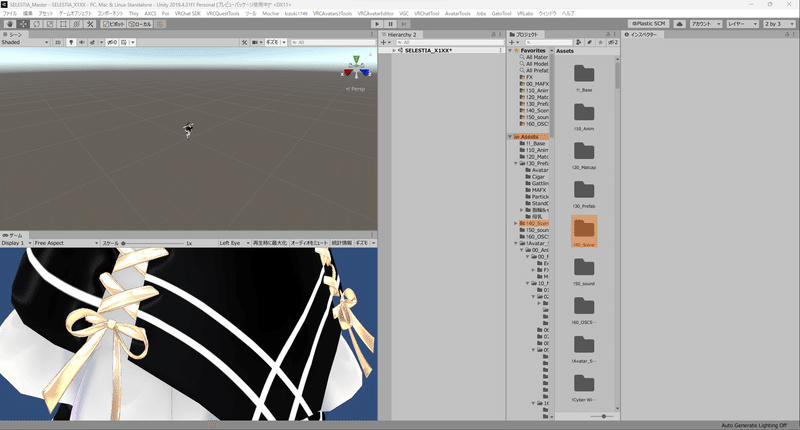Click the Pause button
This screenshot has height=430, width=800.
[x=390, y=24]
